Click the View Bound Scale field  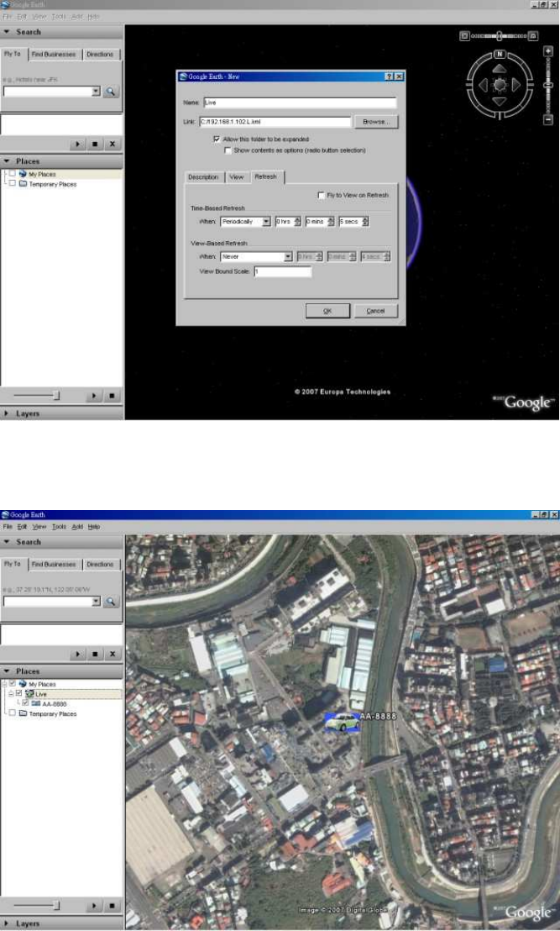(x=283, y=271)
